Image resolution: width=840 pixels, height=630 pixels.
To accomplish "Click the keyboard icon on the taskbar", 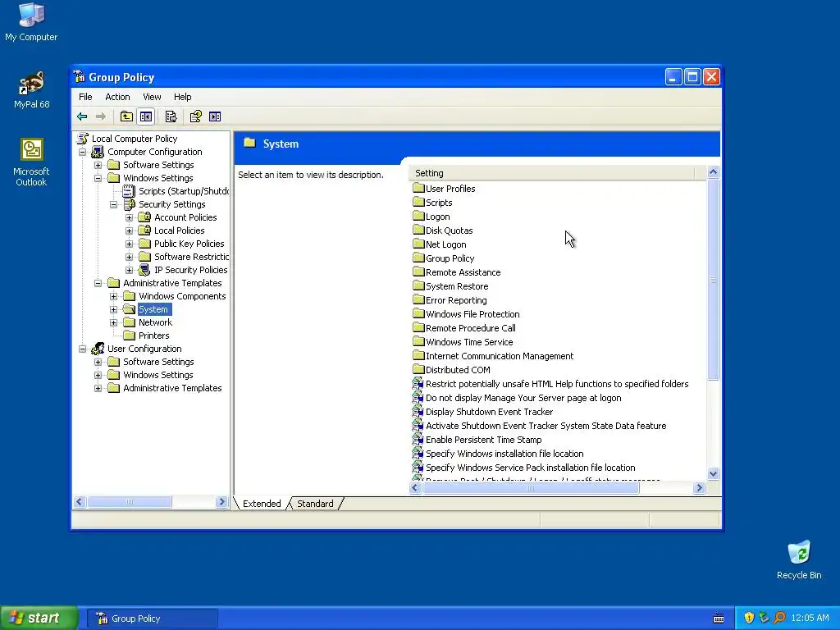I will tap(719, 619).
